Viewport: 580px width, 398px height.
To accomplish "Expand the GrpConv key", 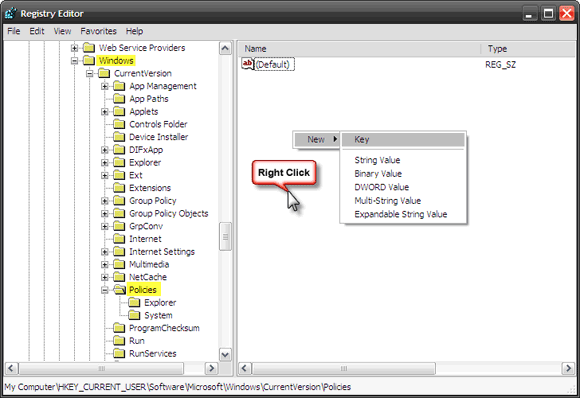I will point(105,226).
